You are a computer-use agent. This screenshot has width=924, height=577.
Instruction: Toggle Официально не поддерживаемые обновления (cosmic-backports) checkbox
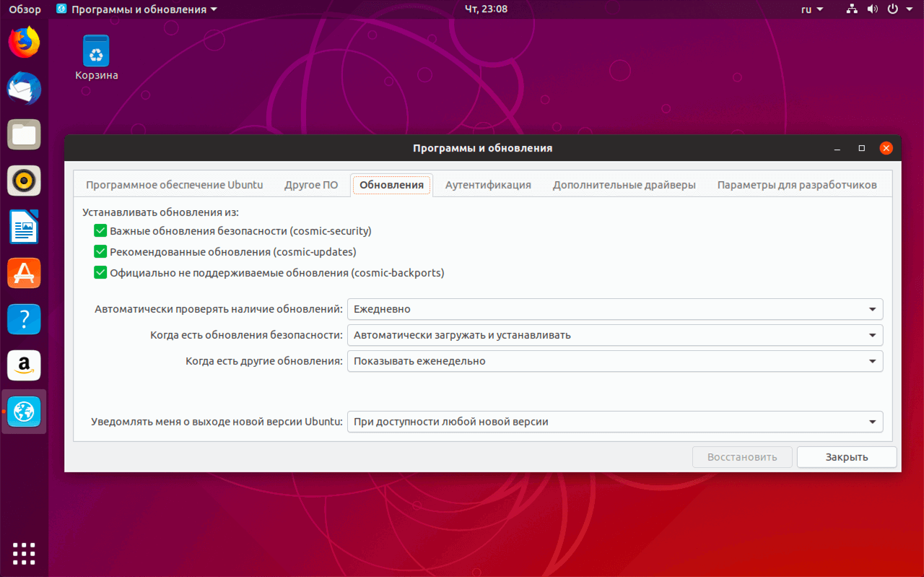(x=100, y=273)
